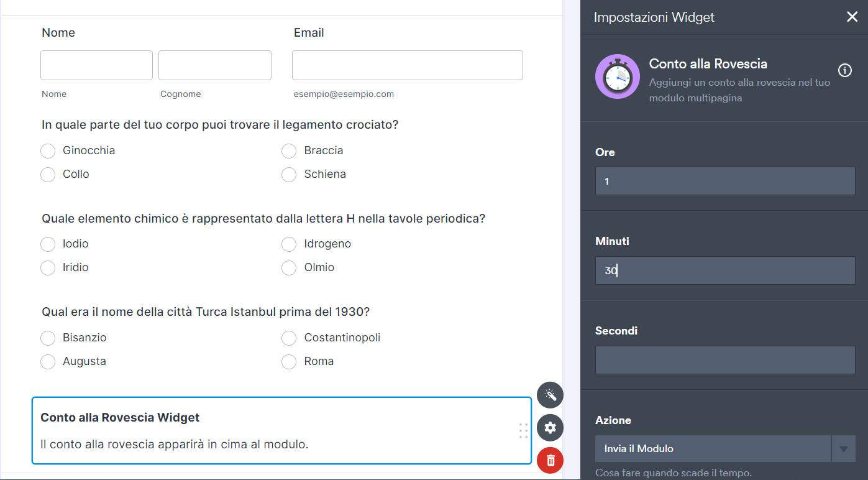Focus the Minuti field
The width and height of the screenshot is (868, 480).
(x=725, y=271)
